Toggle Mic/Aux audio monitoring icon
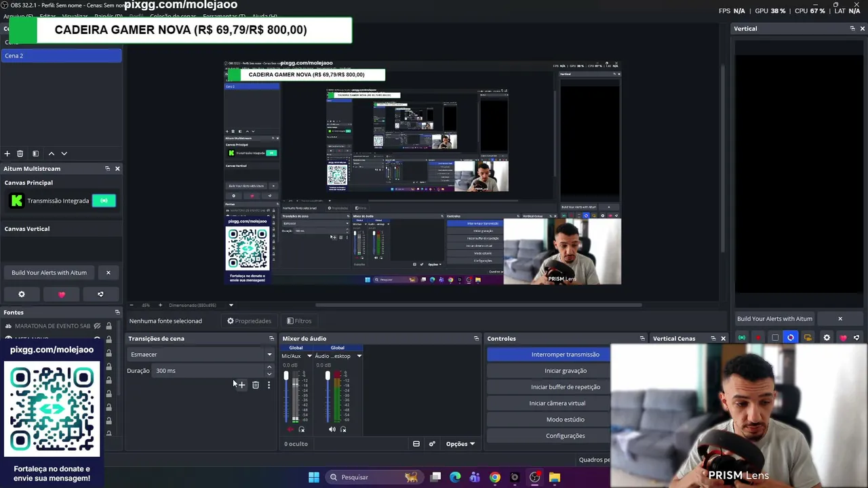 pos(302,429)
